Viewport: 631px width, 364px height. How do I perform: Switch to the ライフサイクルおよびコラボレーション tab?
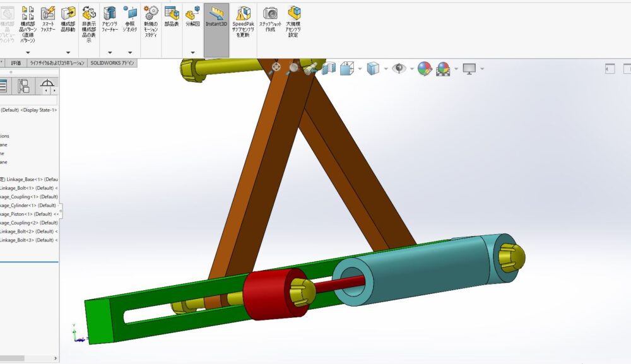[x=57, y=62]
